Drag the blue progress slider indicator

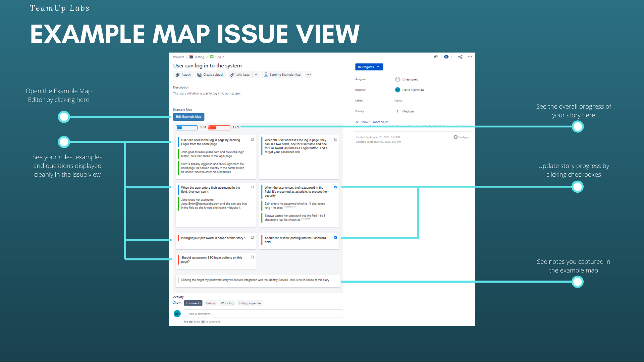[x=180, y=127]
